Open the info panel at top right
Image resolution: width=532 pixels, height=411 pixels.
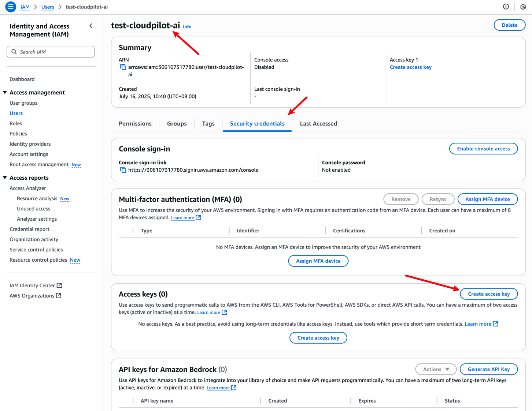point(506,7)
